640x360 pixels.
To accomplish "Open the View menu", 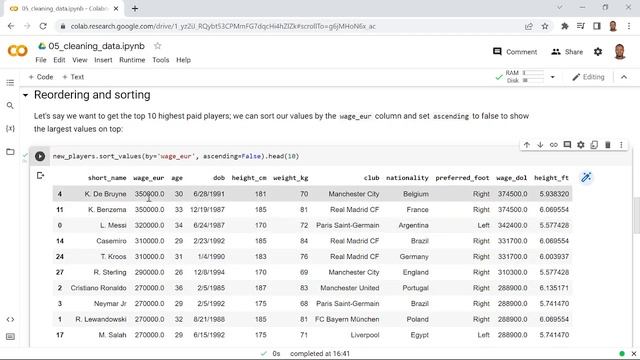I will coord(80,60).
